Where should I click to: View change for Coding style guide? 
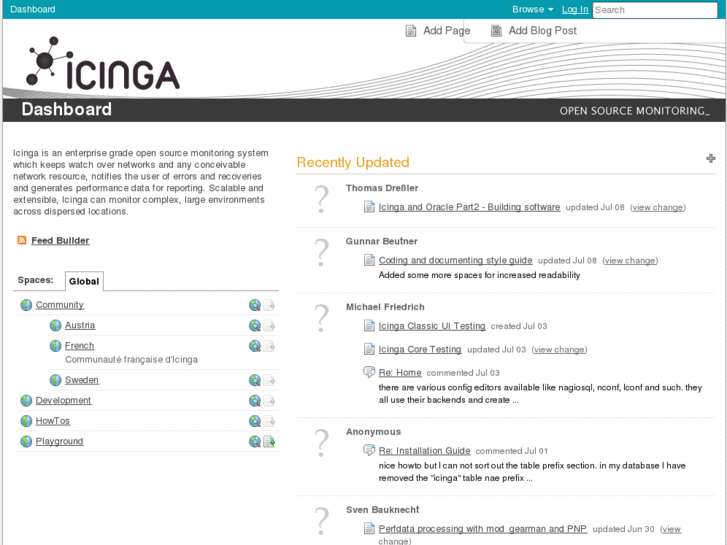coord(630,261)
